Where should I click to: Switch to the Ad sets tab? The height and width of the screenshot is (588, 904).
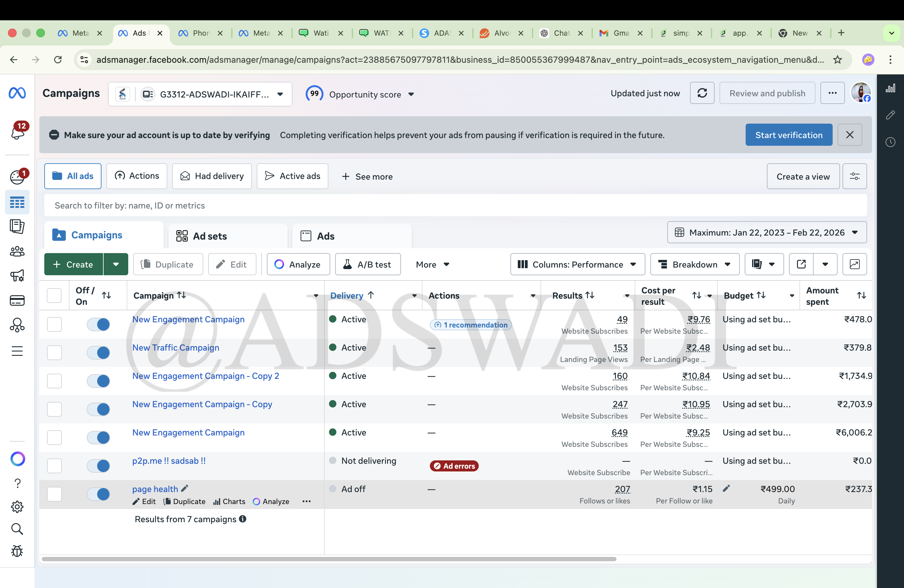(210, 236)
